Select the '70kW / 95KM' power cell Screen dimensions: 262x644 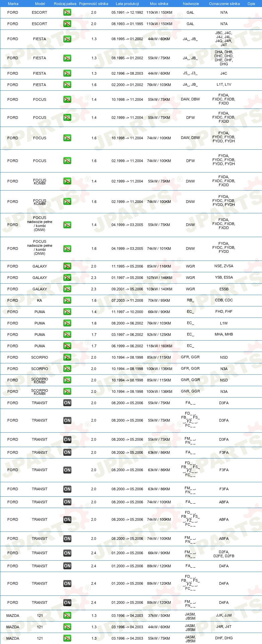tap(159, 300)
